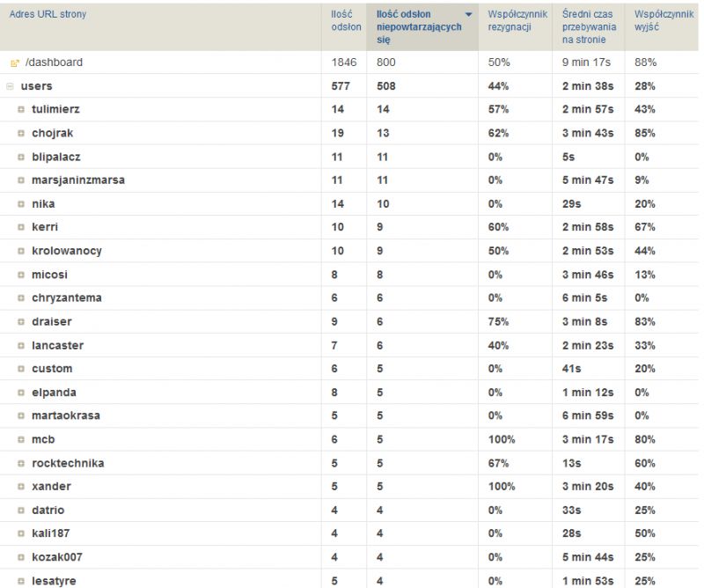704x588 pixels.
Task: Expand the elpanda row
Action: (21, 393)
